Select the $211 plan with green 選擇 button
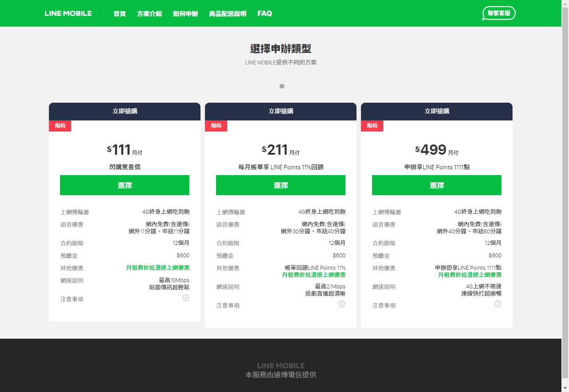This screenshot has height=392, width=569. 280,185
